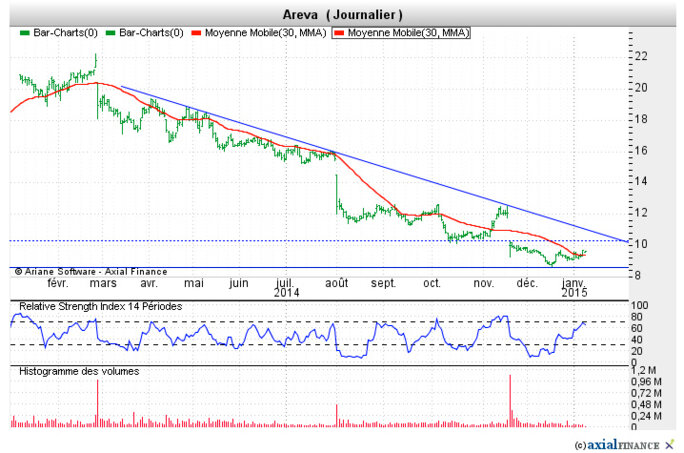Click the boxed red Moyenne Mobile legend marker
684x453 pixels.
coord(338,33)
